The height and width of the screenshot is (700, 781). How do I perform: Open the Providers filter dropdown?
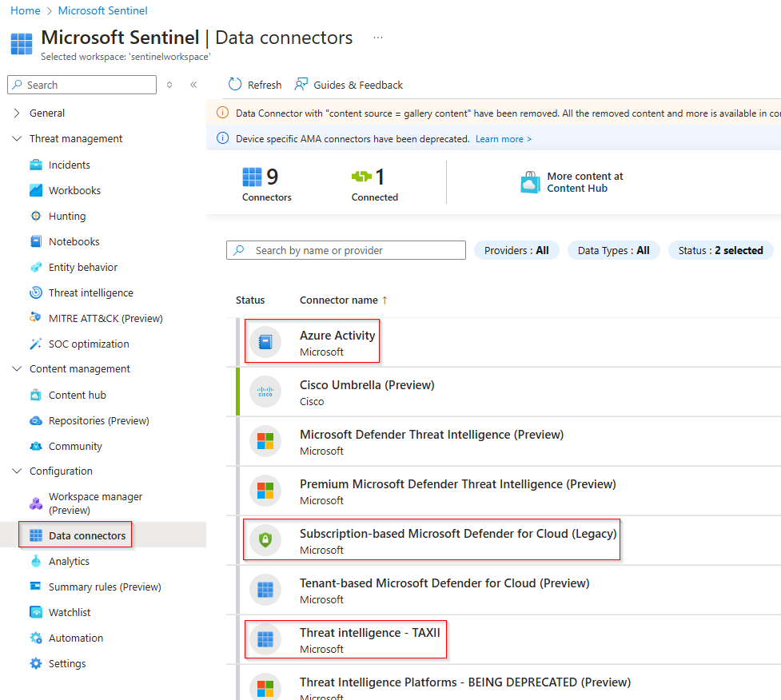pyautogui.click(x=516, y=251)
